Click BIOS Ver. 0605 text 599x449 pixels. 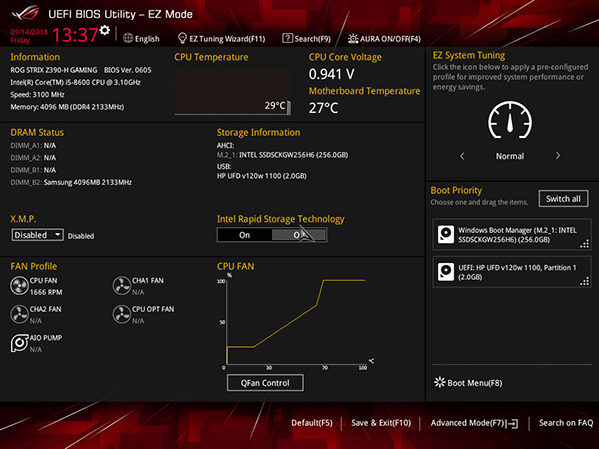click(128, 70)
